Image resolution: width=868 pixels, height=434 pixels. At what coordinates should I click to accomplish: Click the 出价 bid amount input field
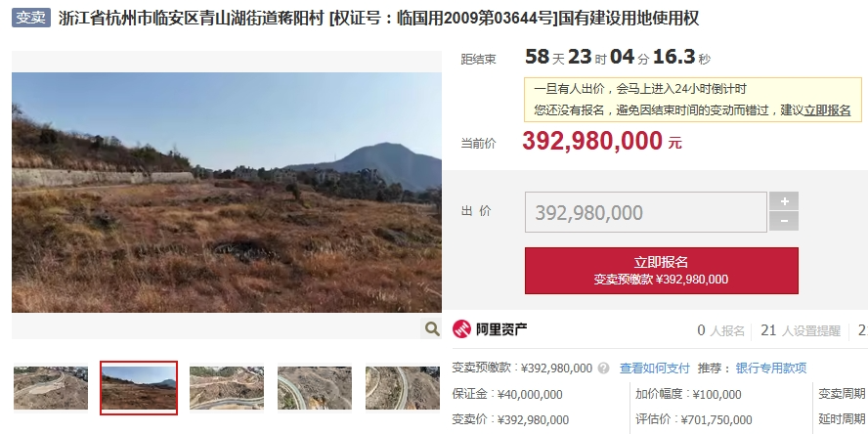(x=645, y=212)
